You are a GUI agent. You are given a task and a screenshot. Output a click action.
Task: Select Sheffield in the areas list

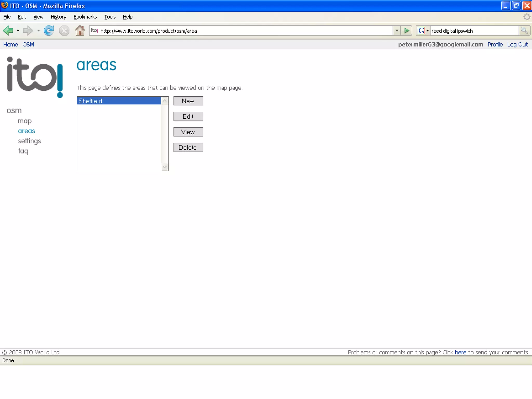tap(119, 101)
